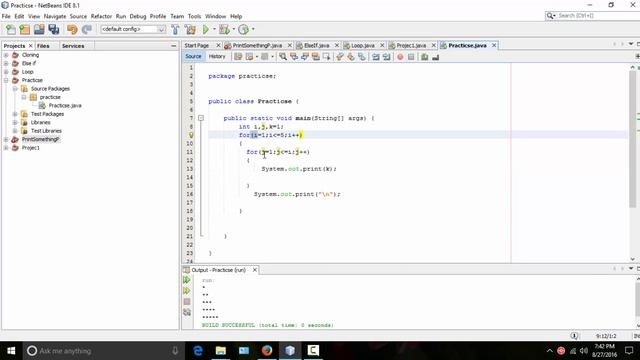Click the Redo arrow icon
The height and width of the screenshot is (360, 640).
(87, 29)
